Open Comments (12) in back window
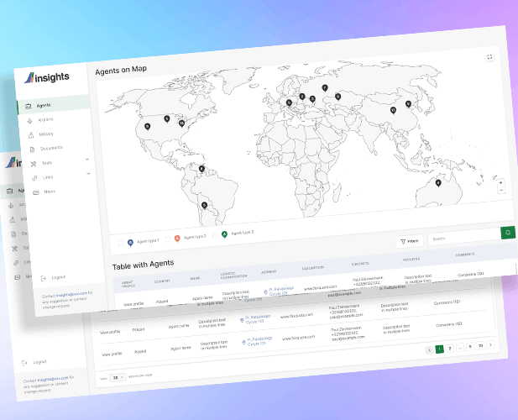The image size is (518, 420). pyautogui.click(x=447, y=302)
